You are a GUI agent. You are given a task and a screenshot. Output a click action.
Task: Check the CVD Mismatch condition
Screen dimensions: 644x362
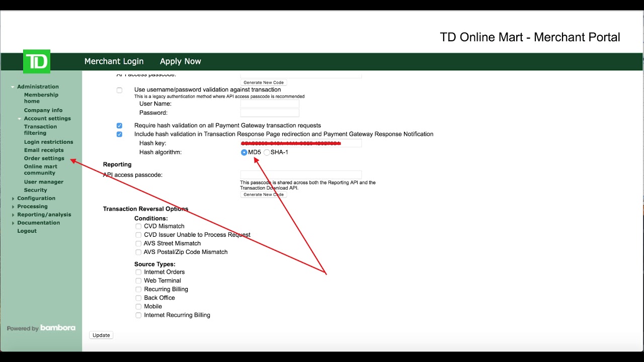click(138, 226)
